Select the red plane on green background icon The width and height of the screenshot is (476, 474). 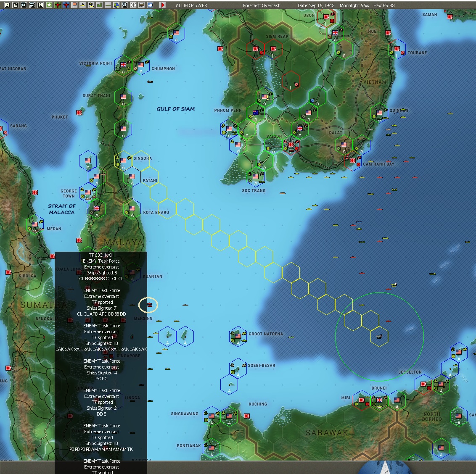[58, 5]
